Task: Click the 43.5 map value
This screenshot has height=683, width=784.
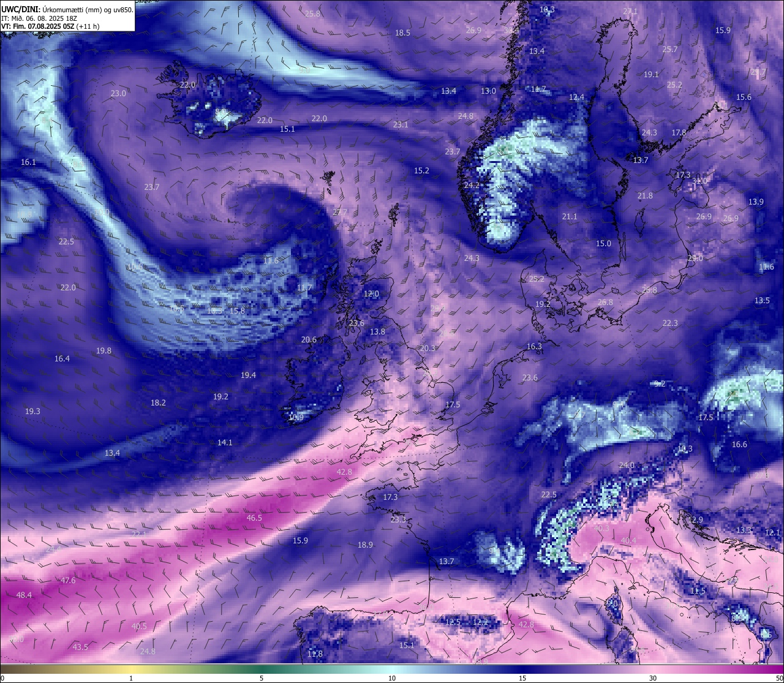Action: click(x=80, y=647)
